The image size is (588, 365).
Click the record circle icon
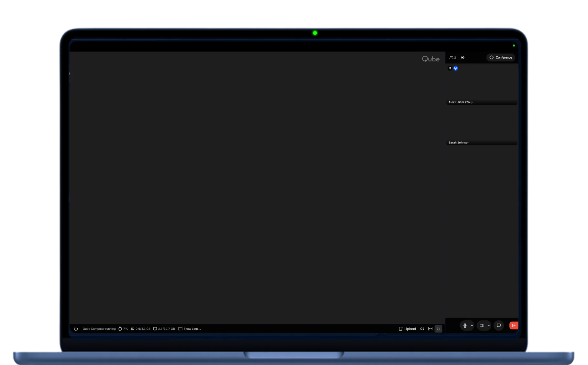tap(463, 57)
